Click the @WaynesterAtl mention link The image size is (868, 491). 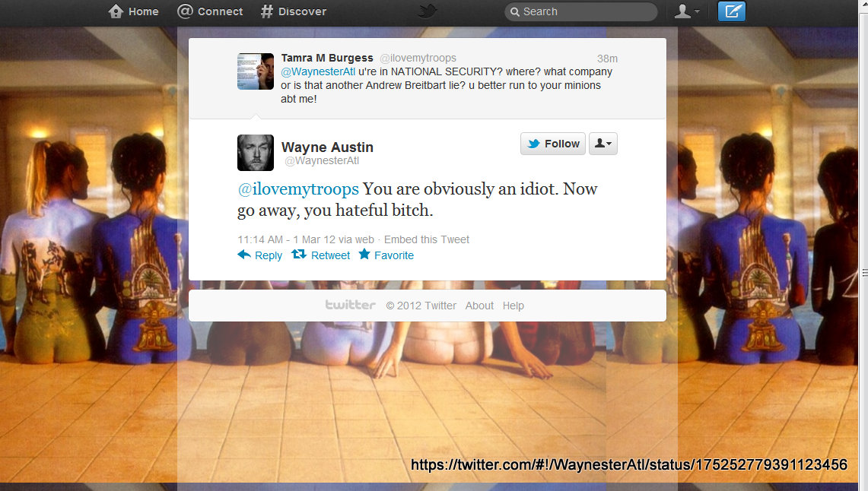[x=318, y=72]
